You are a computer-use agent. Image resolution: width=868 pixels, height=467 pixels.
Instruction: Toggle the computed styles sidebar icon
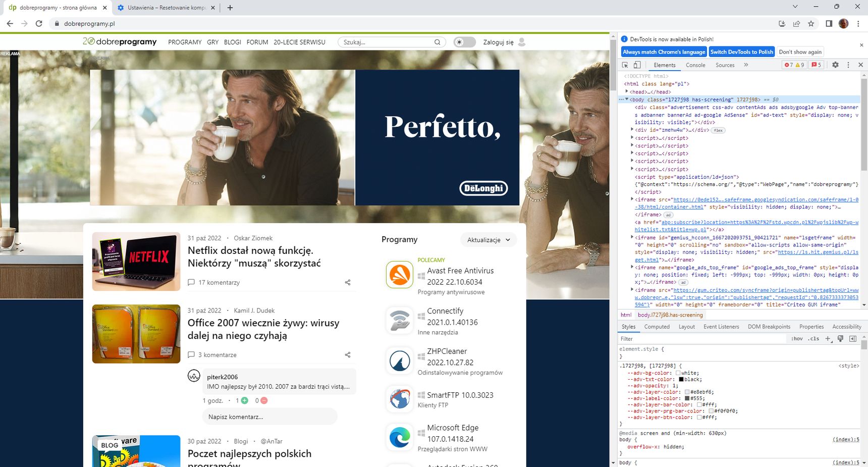853,339
